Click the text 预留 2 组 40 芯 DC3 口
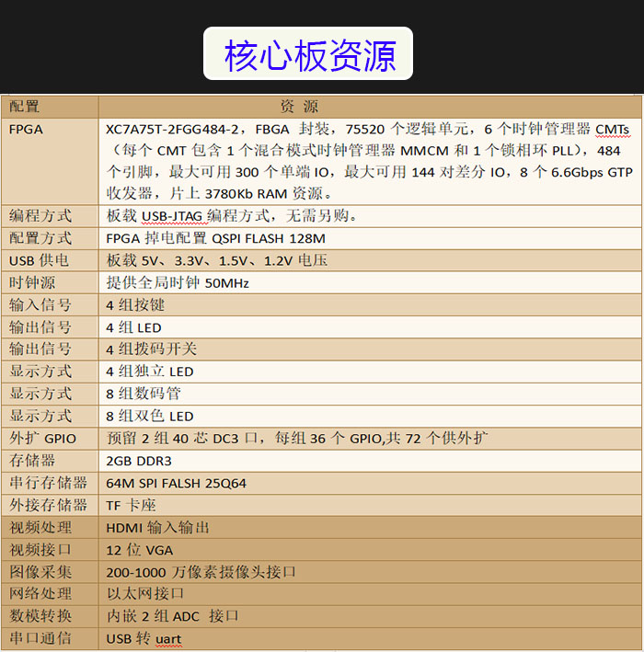This screenshot has height=652, width=644. [182, 439]
